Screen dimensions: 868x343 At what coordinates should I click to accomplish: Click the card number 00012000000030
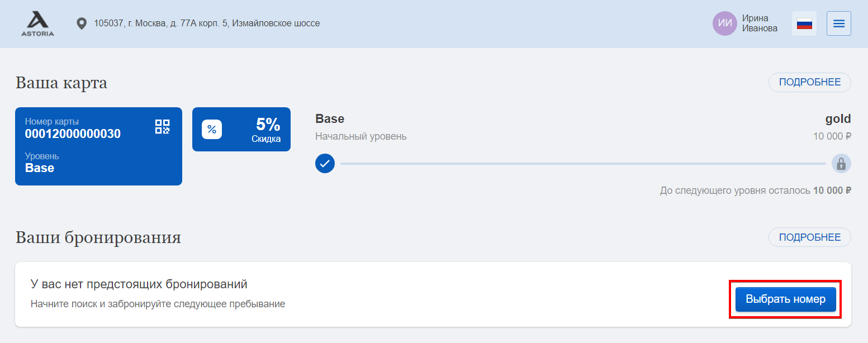(73, 134)
